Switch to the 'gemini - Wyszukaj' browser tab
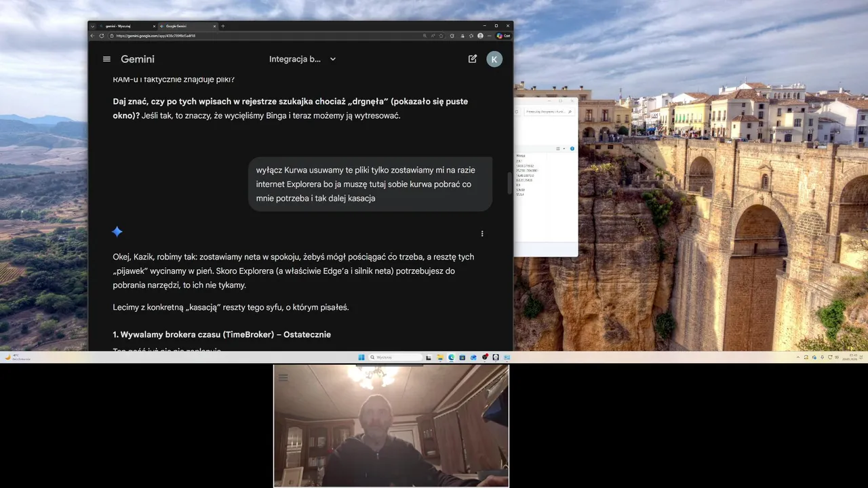 tap(126, 26)
